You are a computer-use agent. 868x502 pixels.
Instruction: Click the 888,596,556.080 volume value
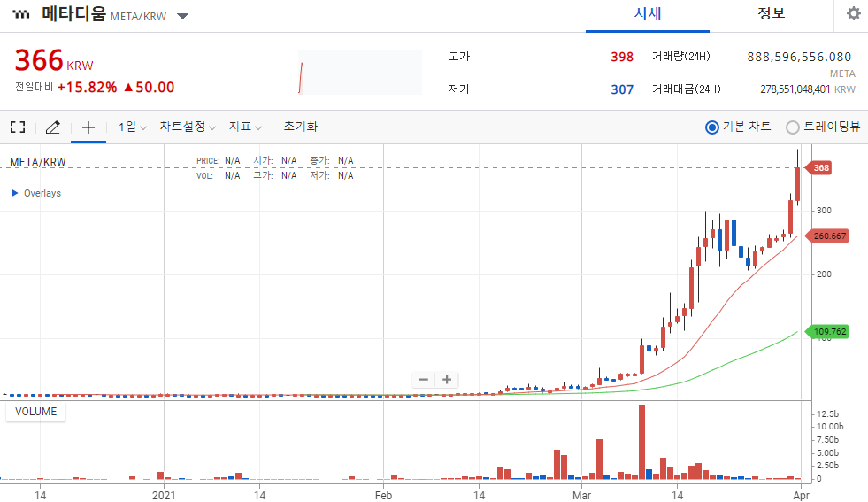[799, 57]
